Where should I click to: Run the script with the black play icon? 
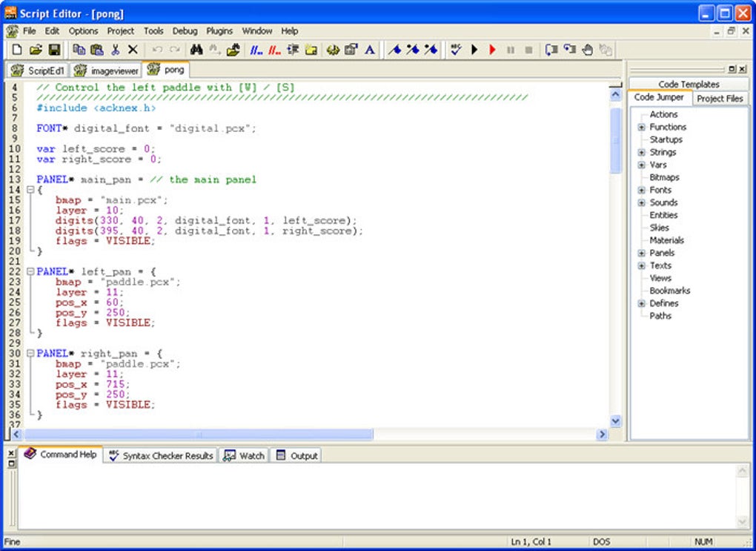[x=474, y=50]
